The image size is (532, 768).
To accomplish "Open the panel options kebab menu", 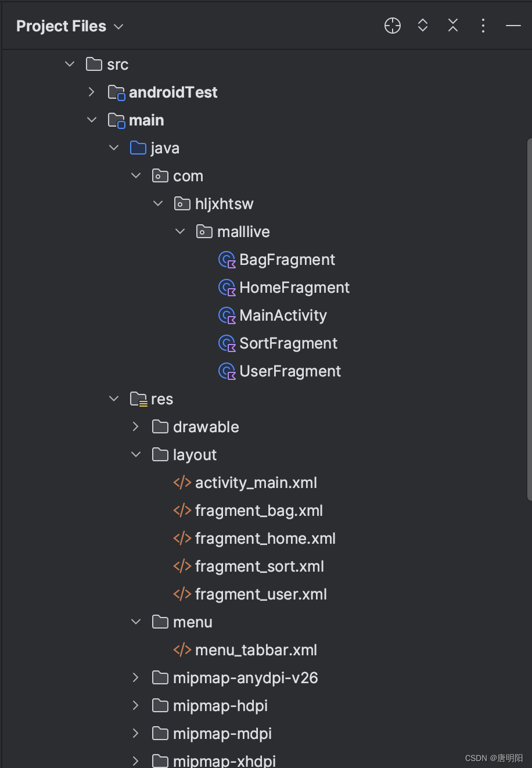I will click(x=483, y=26).
